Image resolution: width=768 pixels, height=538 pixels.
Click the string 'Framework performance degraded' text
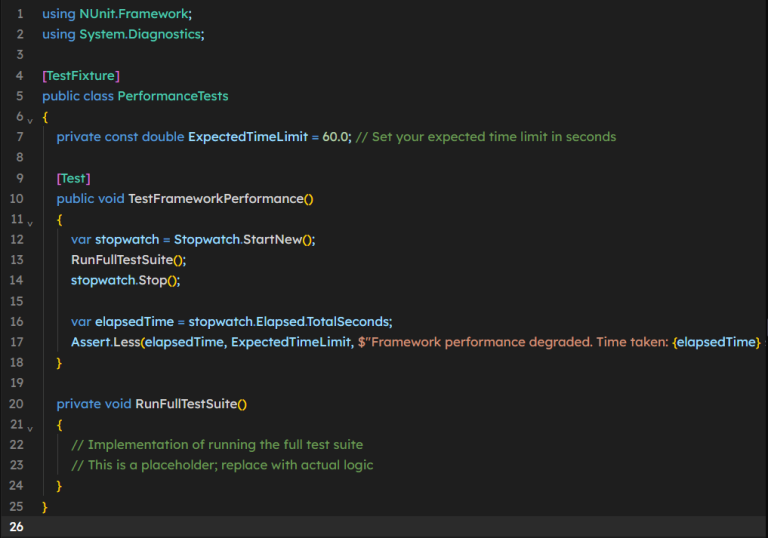point(480,342)
